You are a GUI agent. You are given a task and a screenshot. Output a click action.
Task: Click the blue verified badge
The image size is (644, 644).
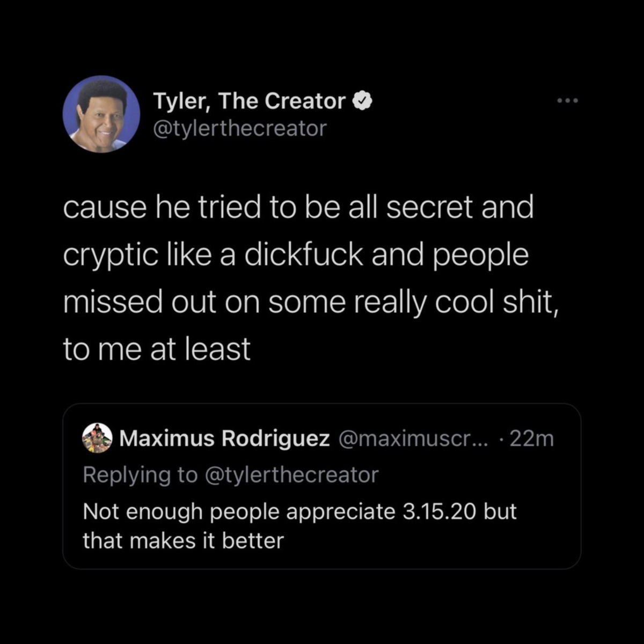(363, 101)
